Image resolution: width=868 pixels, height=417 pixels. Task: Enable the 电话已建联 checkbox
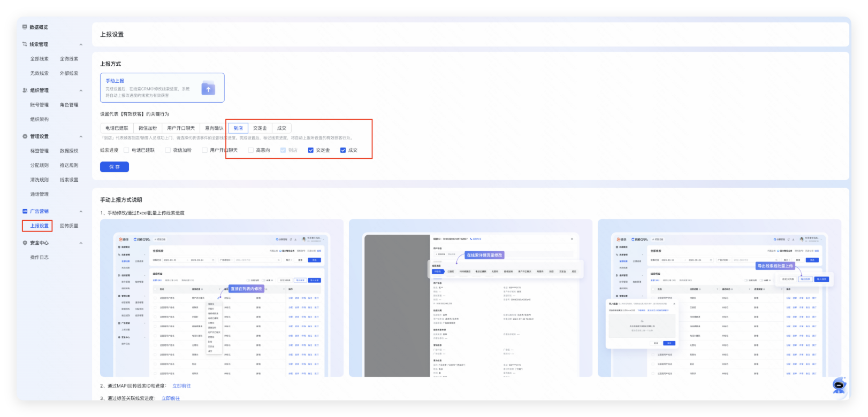coord(126,150)
